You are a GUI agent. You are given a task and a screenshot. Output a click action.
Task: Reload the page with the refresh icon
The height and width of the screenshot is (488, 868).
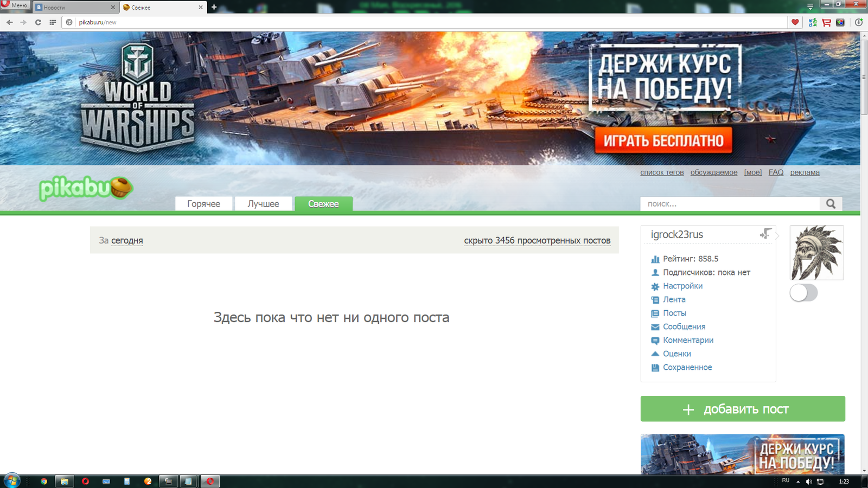click(38, 22)
